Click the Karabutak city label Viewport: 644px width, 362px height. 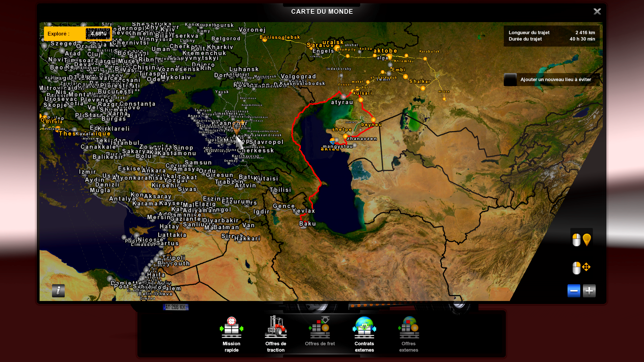pyautogui.click(x=429, y=51)
